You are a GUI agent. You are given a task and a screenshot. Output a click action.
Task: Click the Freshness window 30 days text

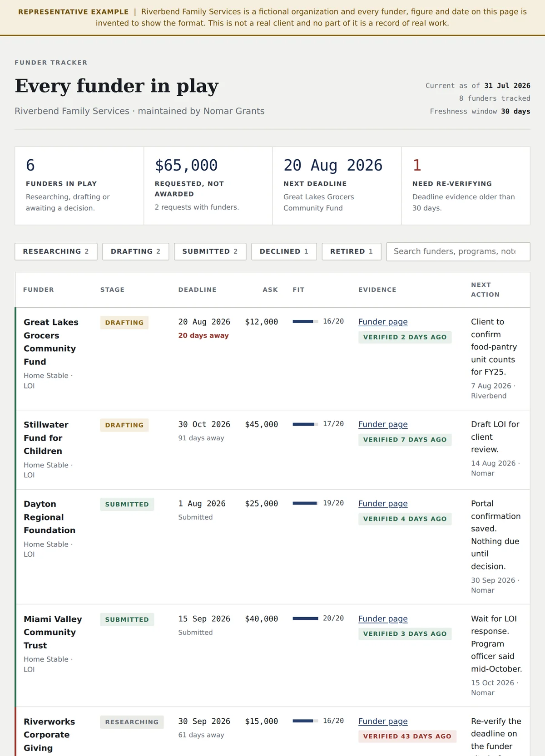click(480, 112)
